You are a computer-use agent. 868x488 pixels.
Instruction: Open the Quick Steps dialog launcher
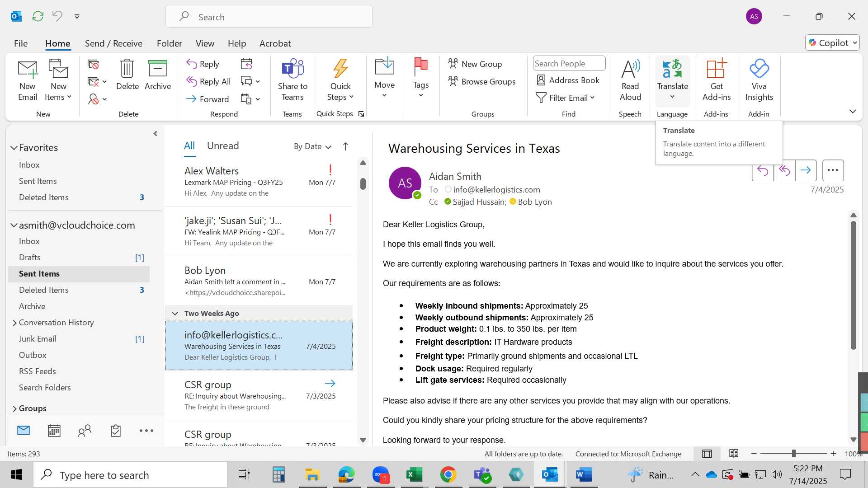[x=361, y=114]
